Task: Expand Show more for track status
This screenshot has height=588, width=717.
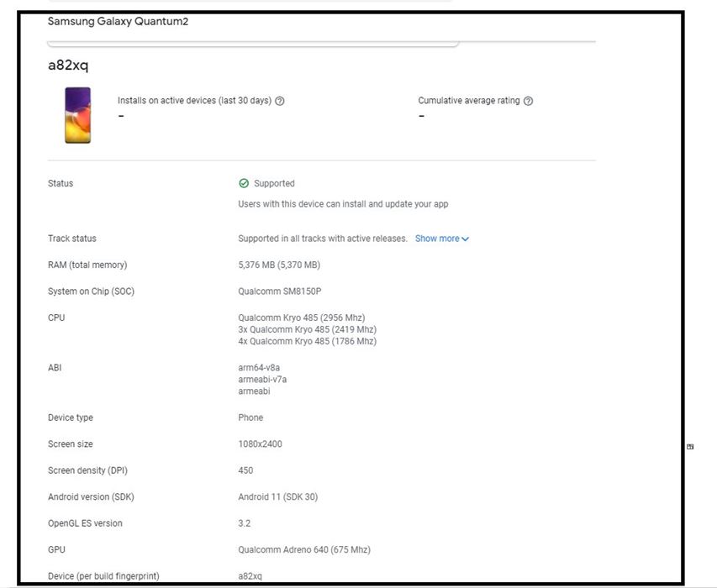Action: (442, 239)
